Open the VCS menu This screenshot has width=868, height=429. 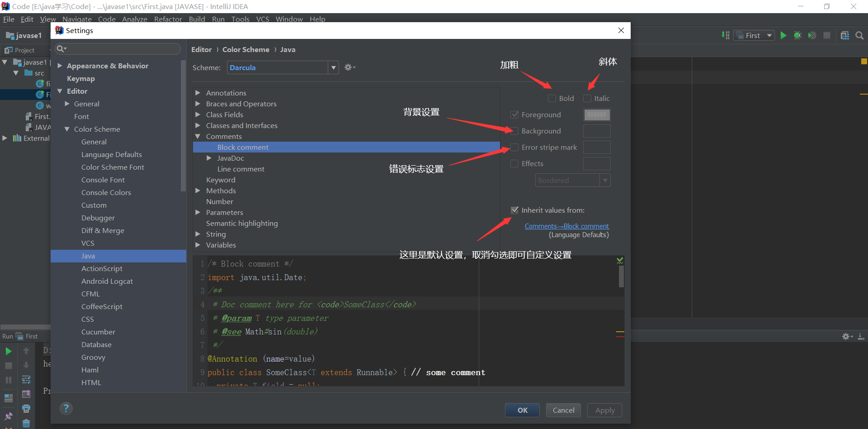263,19
